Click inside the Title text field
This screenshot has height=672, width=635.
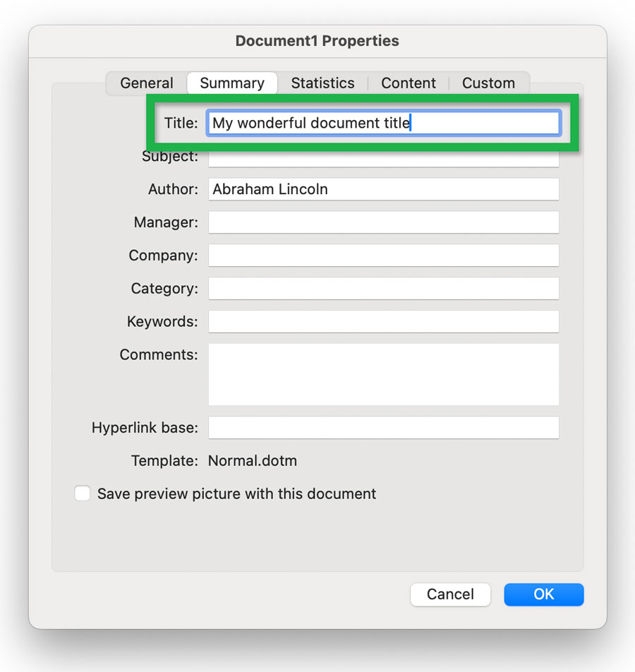[x=383, y=122]
